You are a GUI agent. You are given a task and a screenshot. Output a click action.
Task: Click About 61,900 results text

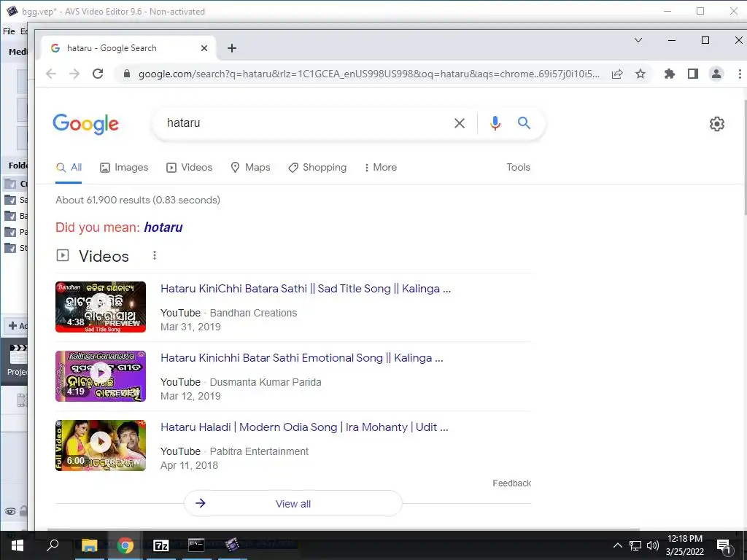click(x=138, y=200)
